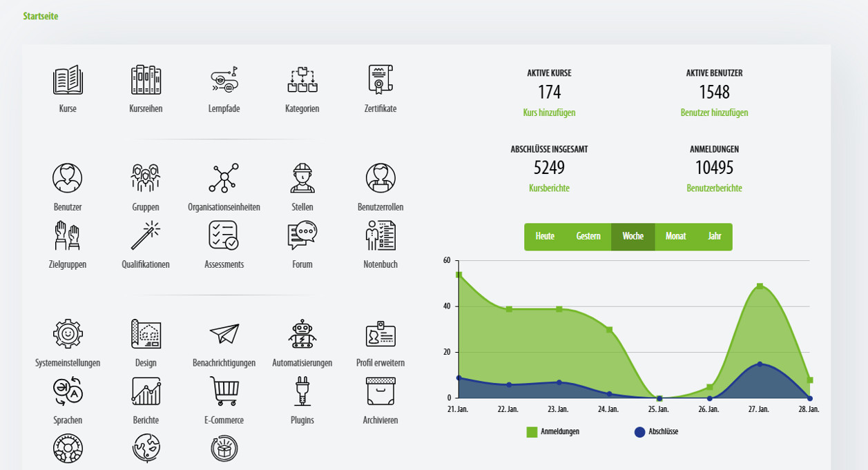868x470 pixels.
Task: Open the Kursberichte link
Action: pos(549,188)
